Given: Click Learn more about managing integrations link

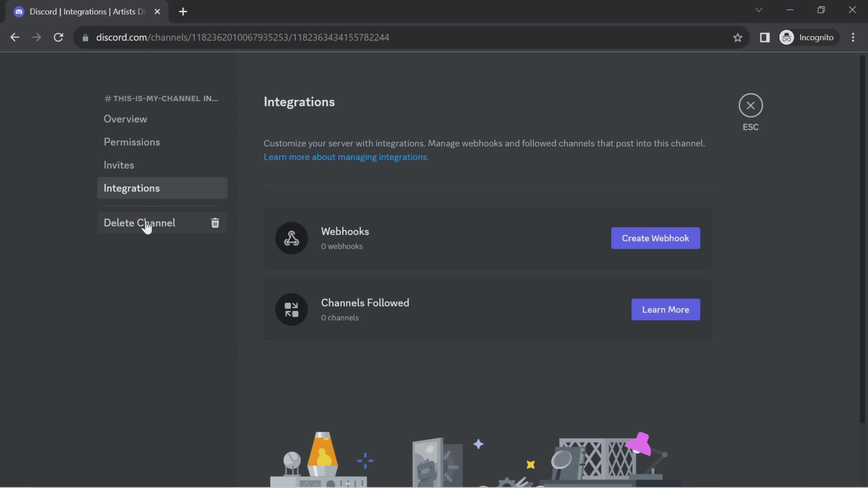Looking at the screenshot, I should tap(346, 157).
